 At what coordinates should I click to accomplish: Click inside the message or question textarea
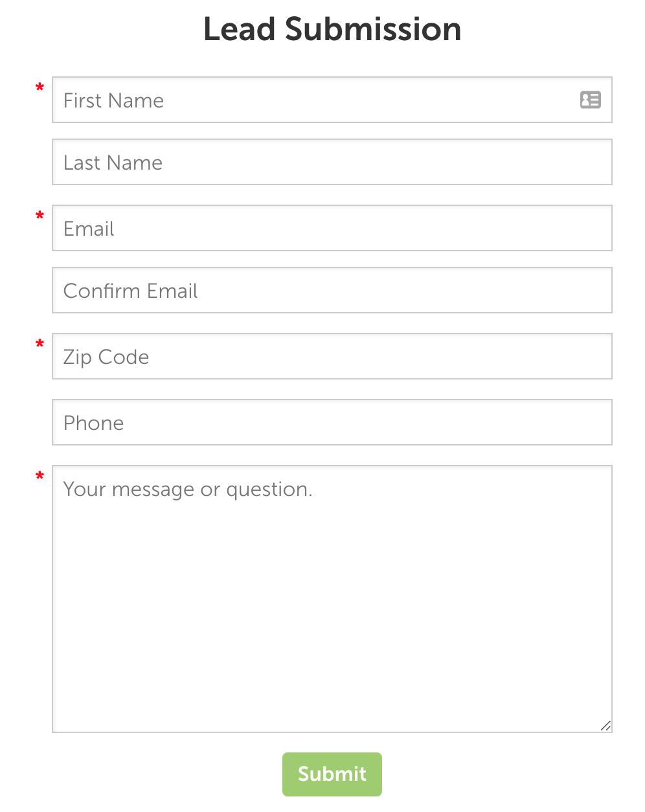click(x=332, y=599)
